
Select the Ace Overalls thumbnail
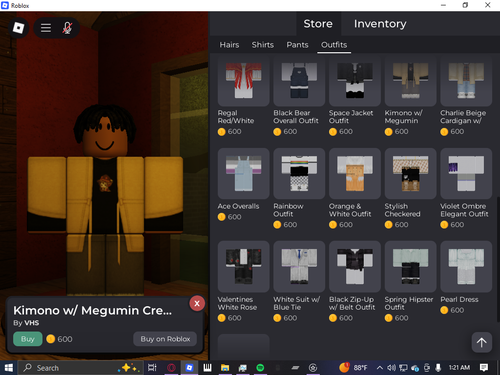click(244, 174)
